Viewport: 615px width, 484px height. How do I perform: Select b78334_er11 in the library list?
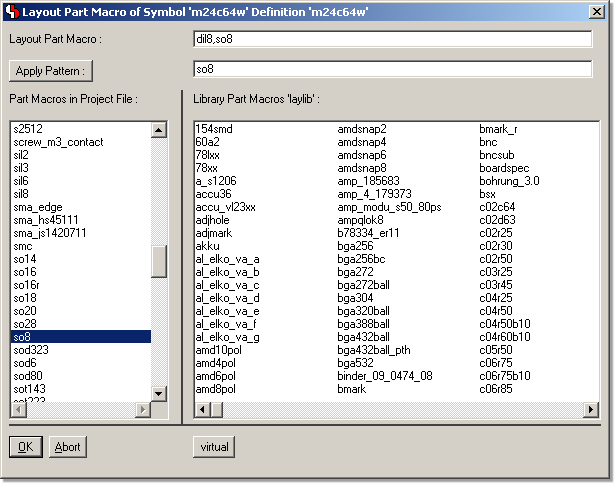point(368,233)
